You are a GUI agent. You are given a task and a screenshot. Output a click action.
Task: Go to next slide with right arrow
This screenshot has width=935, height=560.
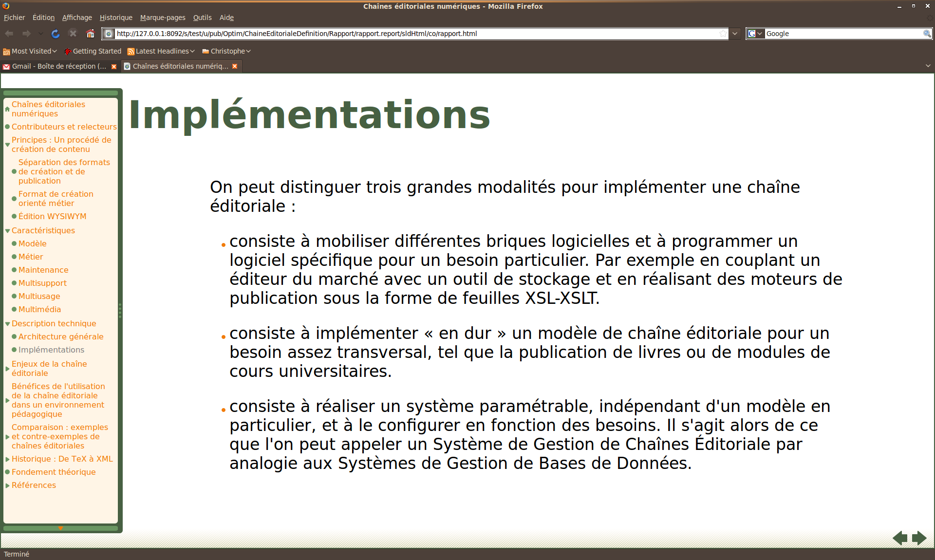pyautogui.click(x=919, y=538)
